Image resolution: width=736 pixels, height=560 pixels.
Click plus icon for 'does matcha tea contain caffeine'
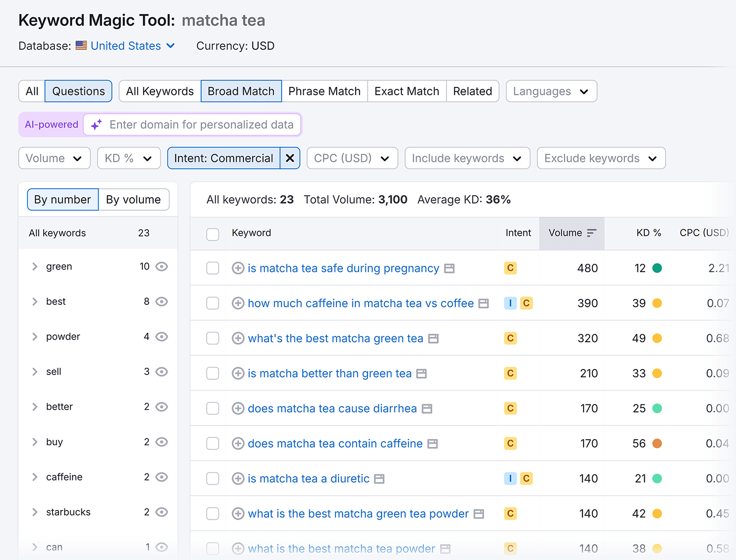(x=238, y=444)
